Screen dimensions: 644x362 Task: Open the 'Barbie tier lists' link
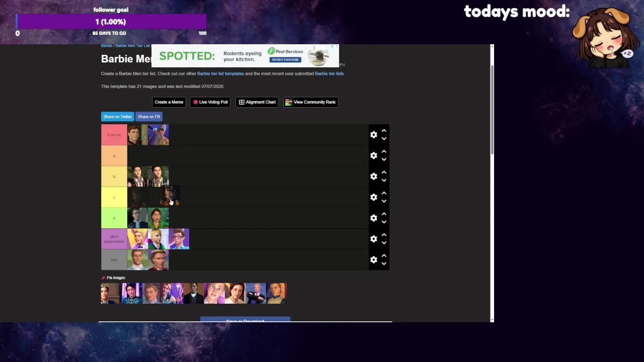click(329, 73)
